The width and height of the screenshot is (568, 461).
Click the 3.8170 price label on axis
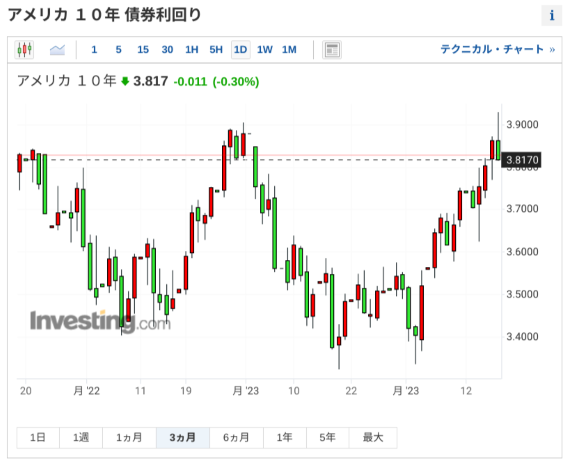coord(521,160)
